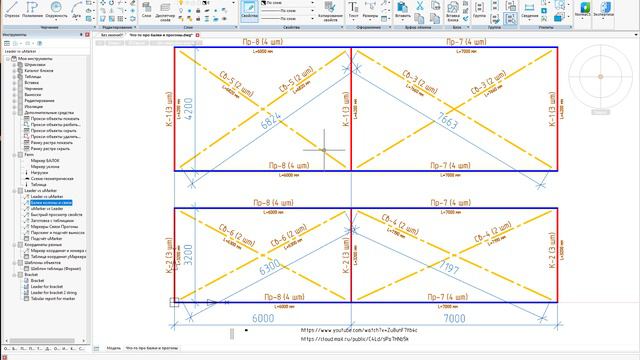Select the Таблицы tree item
The height and width of the screenshot is (360, 640).
click(33, 77)
